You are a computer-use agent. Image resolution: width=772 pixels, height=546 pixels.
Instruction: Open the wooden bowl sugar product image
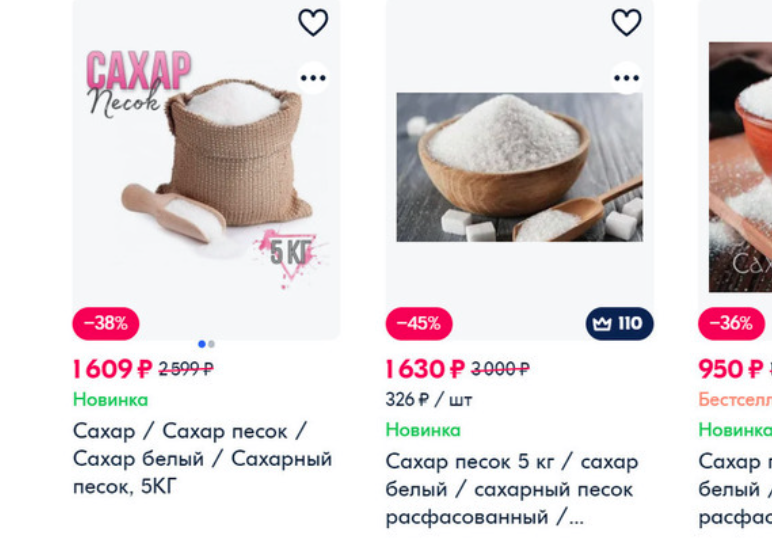point(519,167)
